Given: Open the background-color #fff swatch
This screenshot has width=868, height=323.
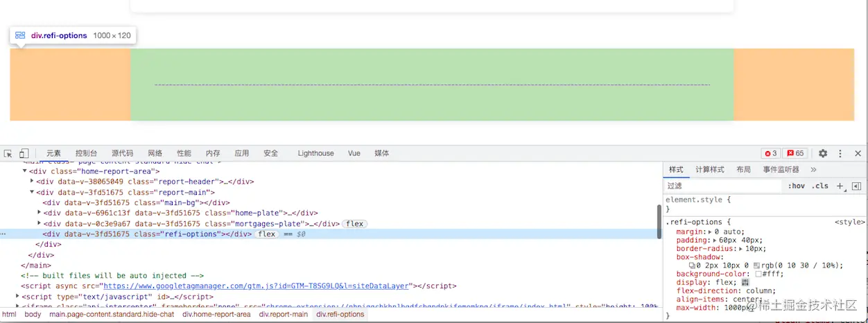Looking at the screenshot, I should tap(759, 274).
